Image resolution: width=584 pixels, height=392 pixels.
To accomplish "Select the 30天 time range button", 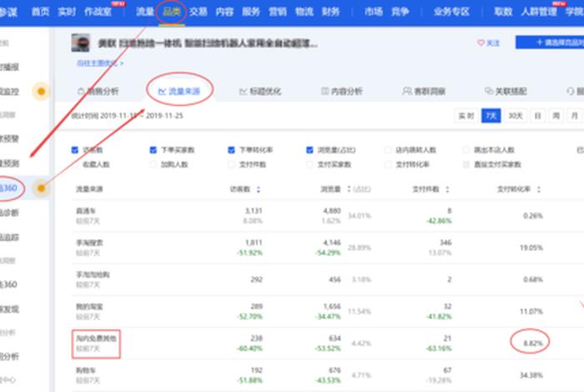I will coord(516,116).
